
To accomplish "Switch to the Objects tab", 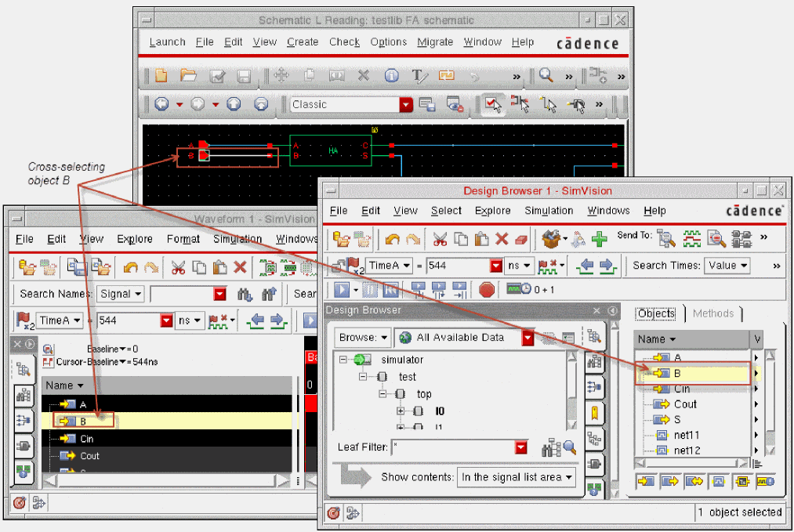I will pos(656,313).
